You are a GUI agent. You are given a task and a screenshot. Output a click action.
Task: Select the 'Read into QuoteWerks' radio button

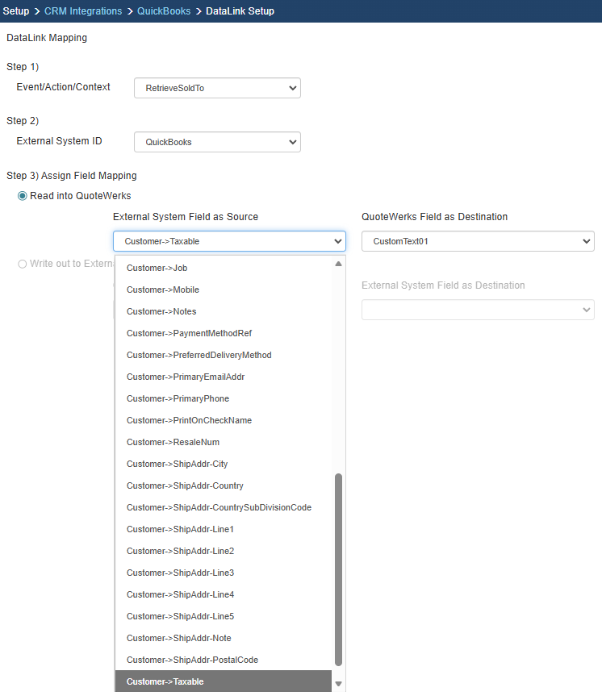pyautogui.click(x=23, y=196)
